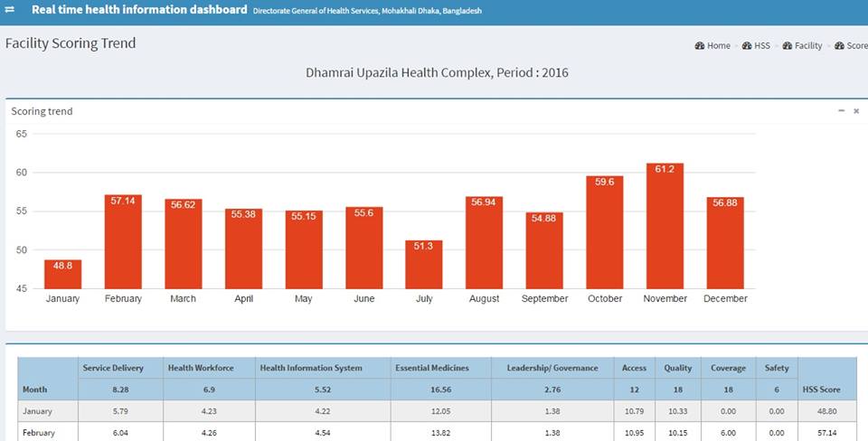Click the dashboard icon beside Facility breadcrumb

pyautogui.click(x=788, y=45)
